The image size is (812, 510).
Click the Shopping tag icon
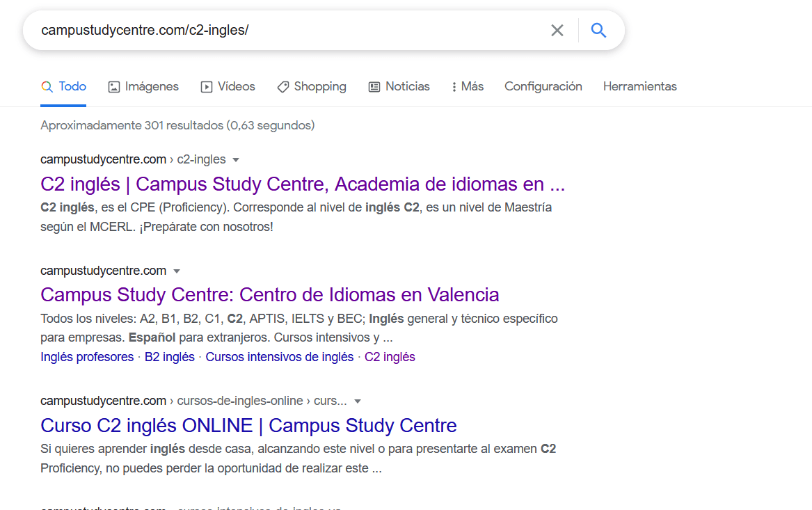[282, 87]
